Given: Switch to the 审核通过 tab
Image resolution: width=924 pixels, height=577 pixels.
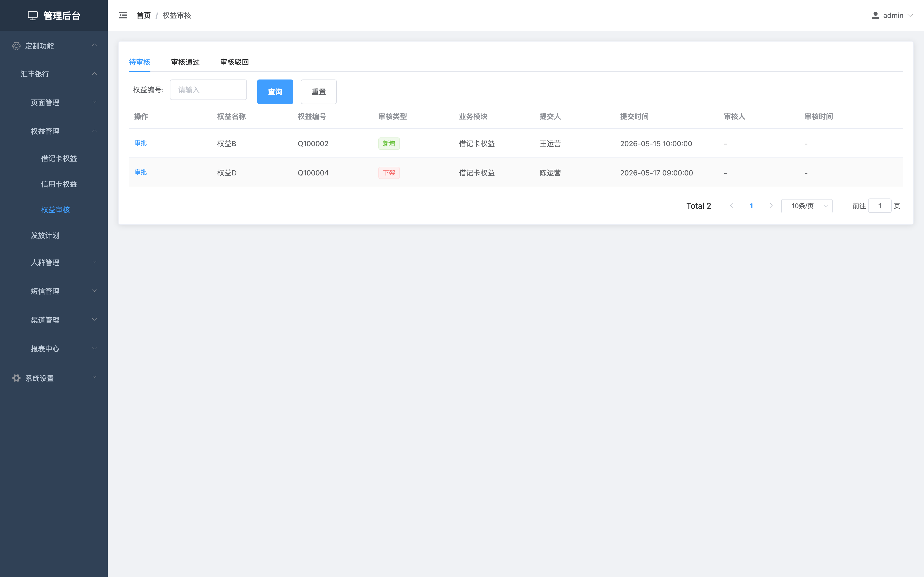Looking at the screenshot, I should [185, 62].
